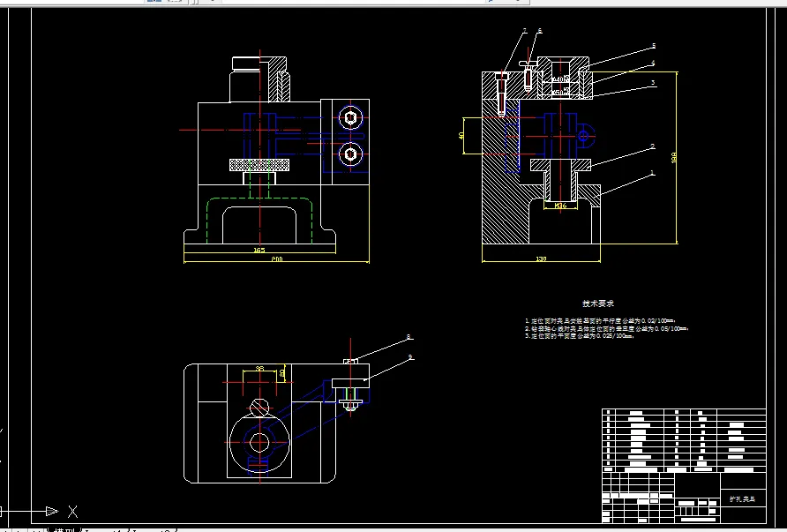
Task: Select technical note 3 ending in 0.025/100mm
Action: point(580,336)
